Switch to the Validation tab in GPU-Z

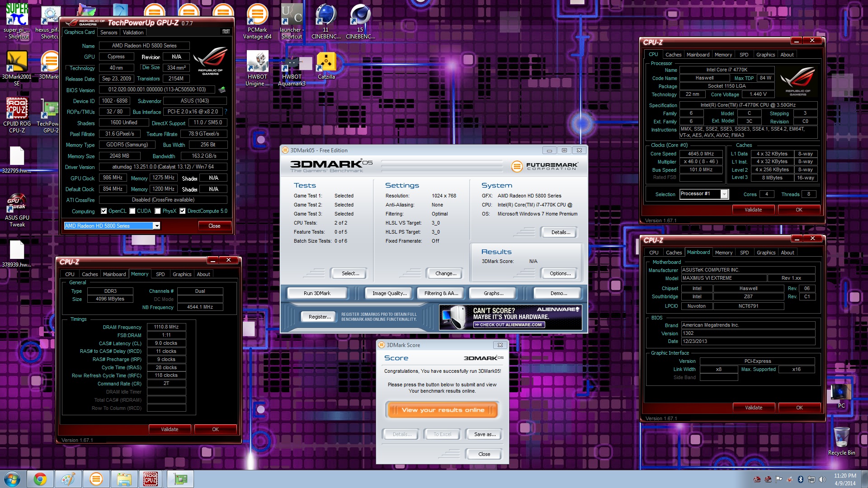[x=133, y=32]
